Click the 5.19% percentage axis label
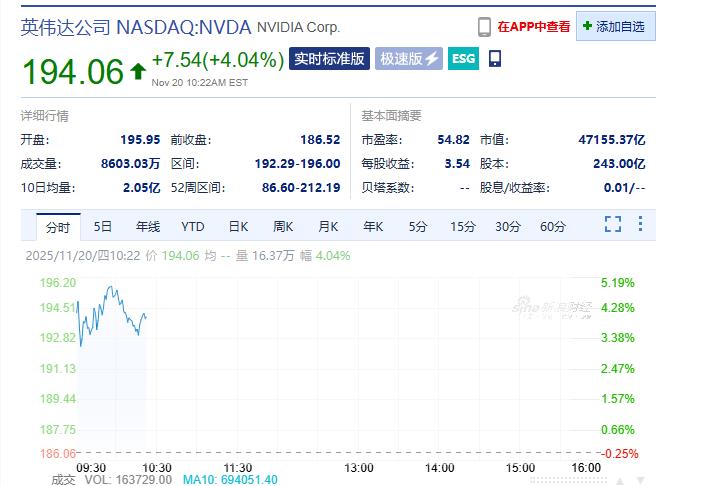The image size is (705, 486). (618, 283)
